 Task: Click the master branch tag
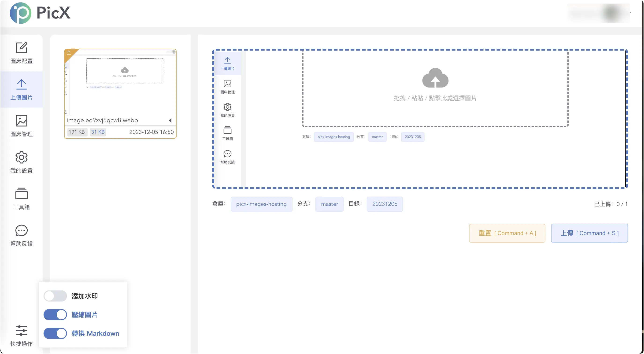coord(329,204)
